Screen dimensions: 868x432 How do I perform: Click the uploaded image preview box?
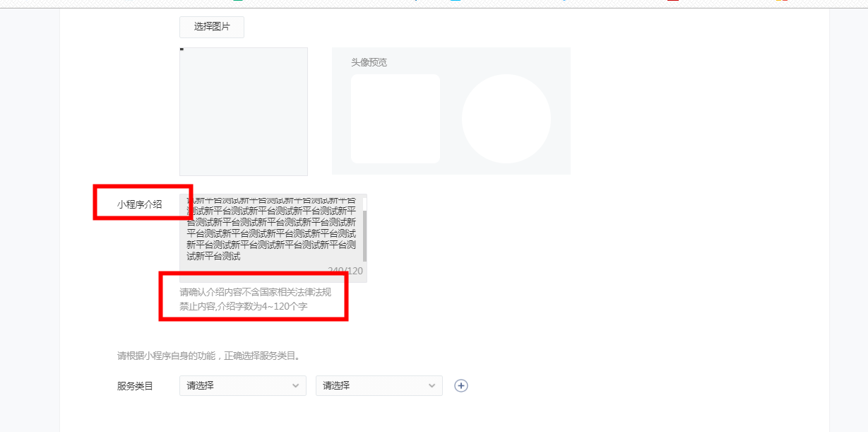[x=244, y=111]
